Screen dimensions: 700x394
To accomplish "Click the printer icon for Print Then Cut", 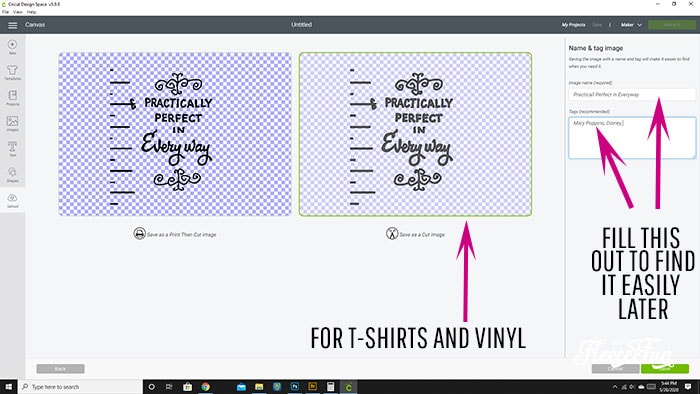I will click(x=139, y=234).
